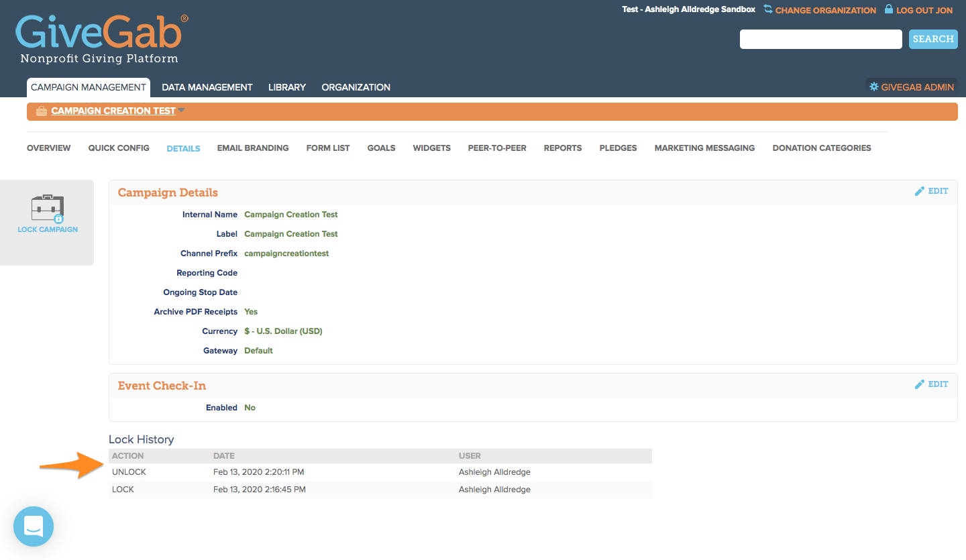Click the Label field value
Image resolution: width=966 pixels, height=560 pixels.
click(x=291, y=234)
